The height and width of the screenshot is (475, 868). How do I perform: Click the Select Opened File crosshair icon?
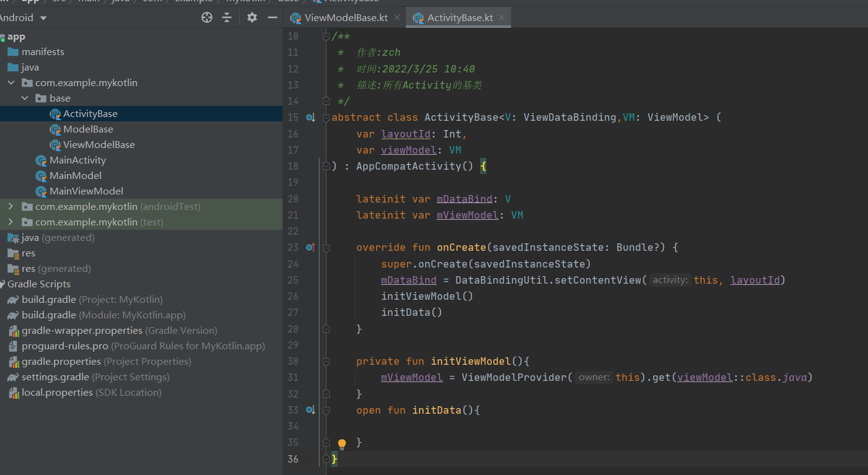coord(206,17)
